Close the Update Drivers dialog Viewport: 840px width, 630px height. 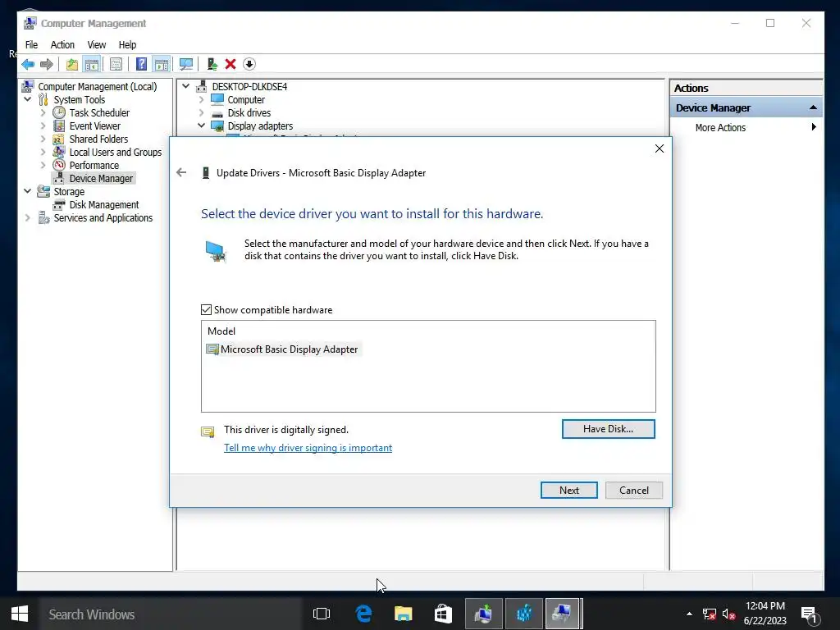click(660, 148)
